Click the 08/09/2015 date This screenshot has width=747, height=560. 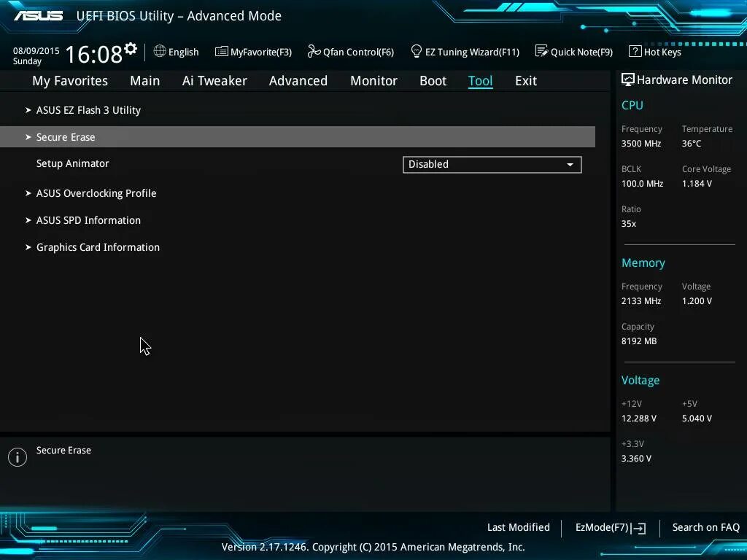click(x=36, y=50)
